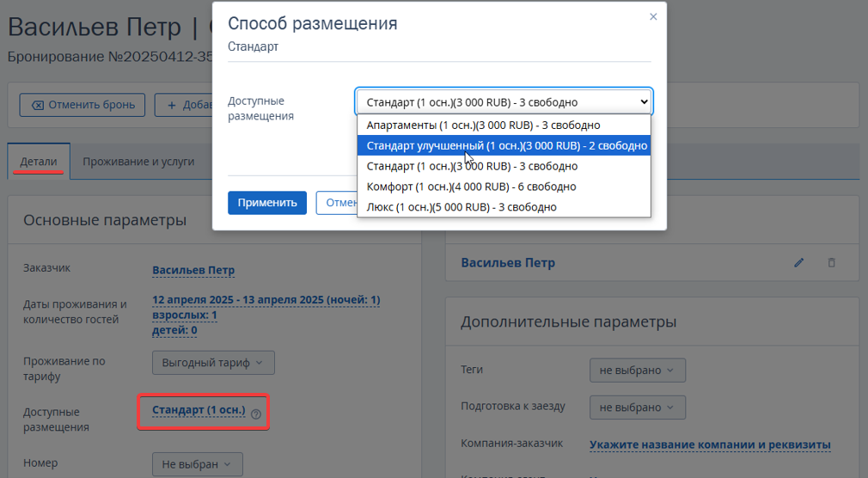Edit stay dates 12 апреля 2025 link
The image size is (868, 478).
pyautogui.click(x=266, y=300)
